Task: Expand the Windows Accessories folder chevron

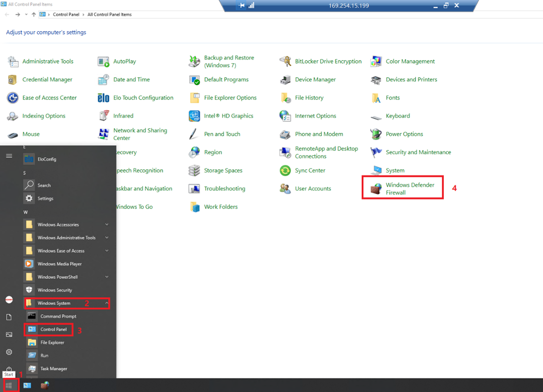Action: coord(107,225)
